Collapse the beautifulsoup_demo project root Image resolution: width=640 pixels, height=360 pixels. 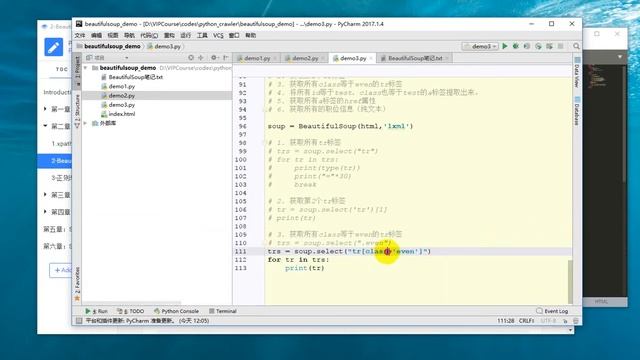coord(86,68)
